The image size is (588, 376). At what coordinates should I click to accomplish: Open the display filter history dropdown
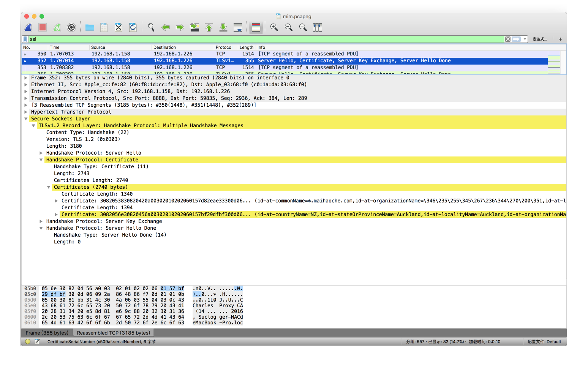(525, 39)
